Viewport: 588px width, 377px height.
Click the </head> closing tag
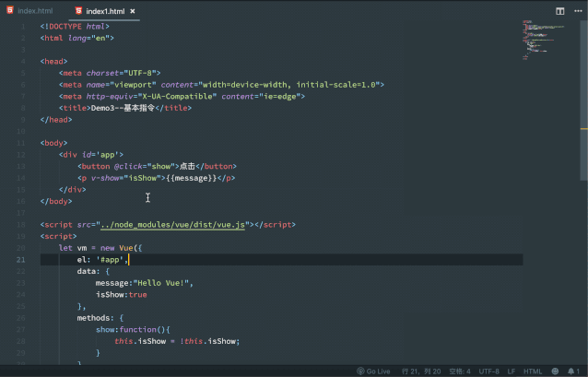click(x=56, y=120)
